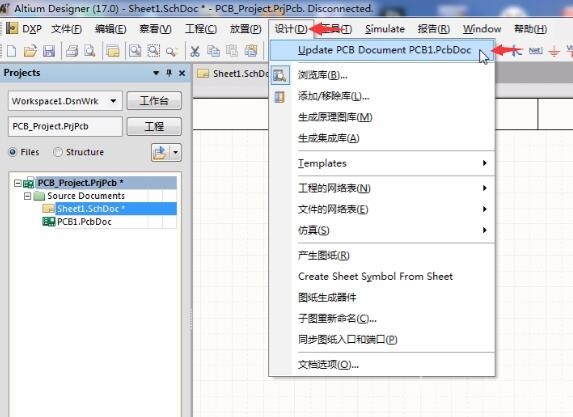Viewport: 573px width, 417px height.
Task: Select PCB1.PcbDoc in project tree
Action: [x=84, y=222]
